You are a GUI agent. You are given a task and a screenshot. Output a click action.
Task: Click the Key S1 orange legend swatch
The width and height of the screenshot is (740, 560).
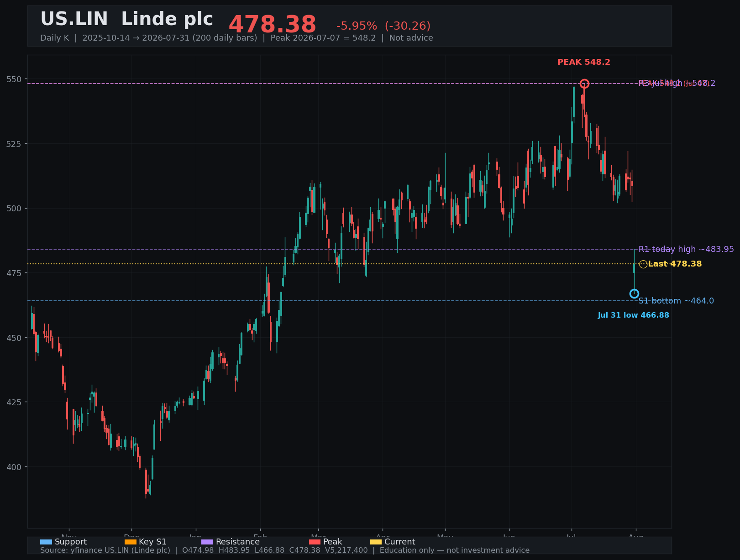[x=130, y=542]
